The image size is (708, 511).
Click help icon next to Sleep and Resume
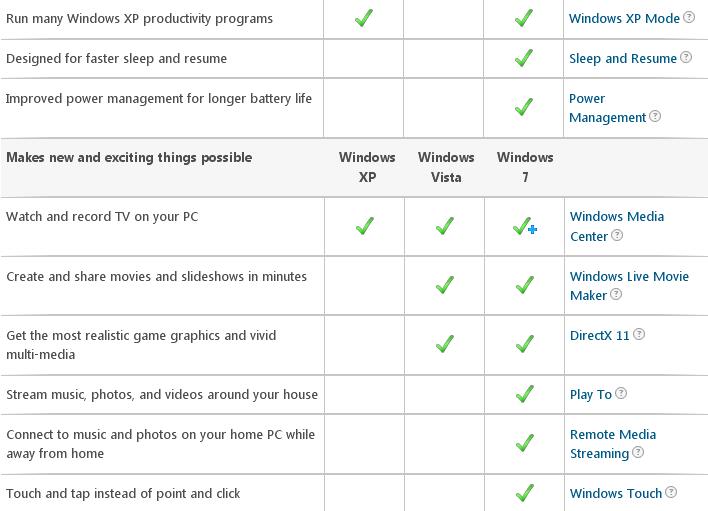(686, 58)
